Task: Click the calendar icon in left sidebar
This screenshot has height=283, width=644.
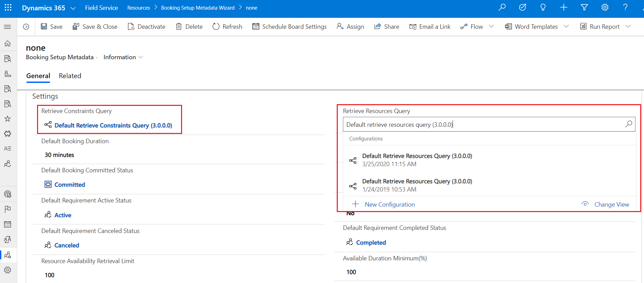Action: (x=8, y=224)
